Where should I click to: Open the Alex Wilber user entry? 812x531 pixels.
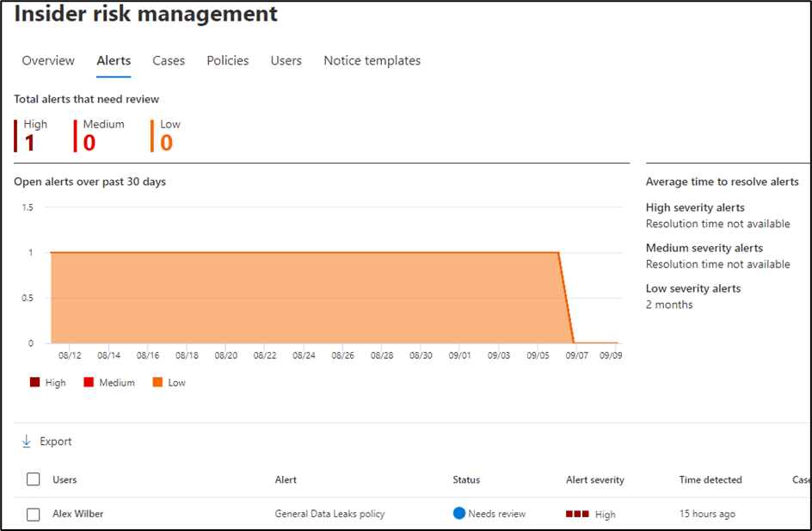point(78,514)
